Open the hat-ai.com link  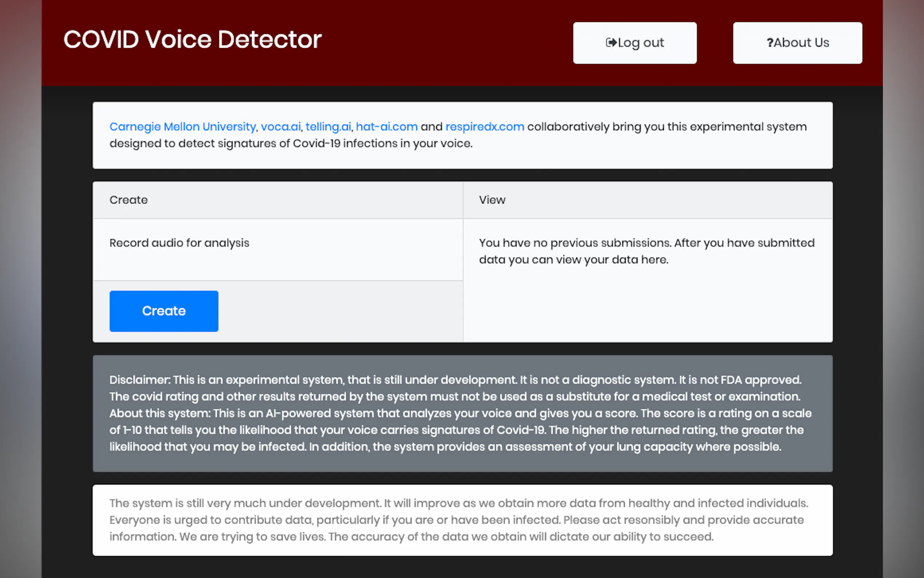pyautogui.click(x=387, y=127)
